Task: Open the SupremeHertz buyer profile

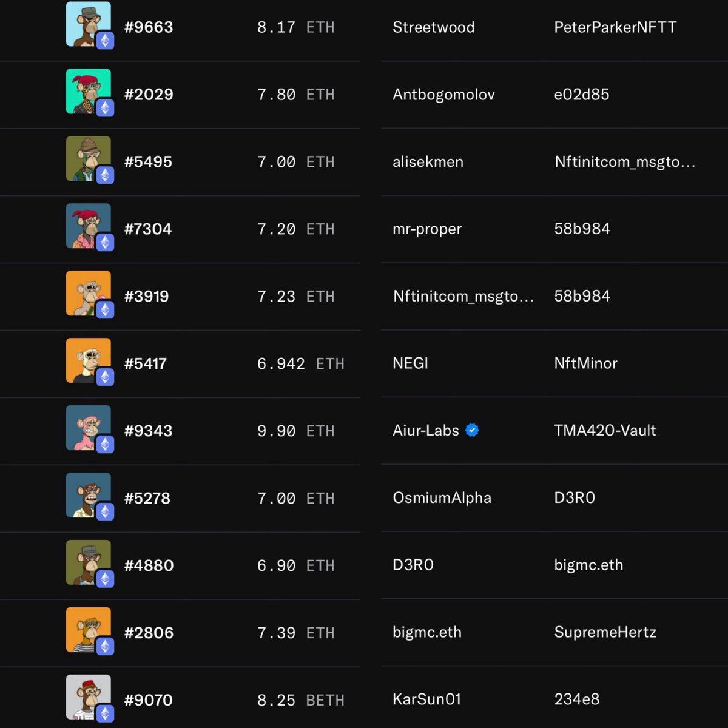Action: (x=605, y=632)
